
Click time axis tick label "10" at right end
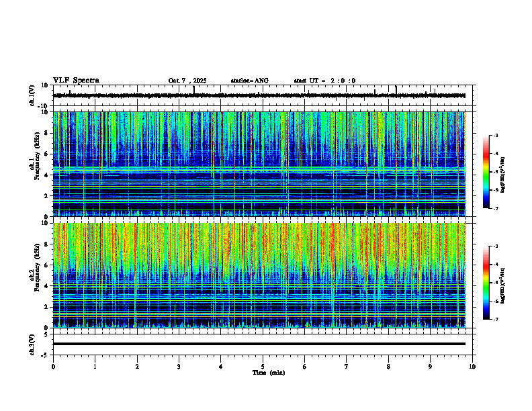click(x=472, y=367)
